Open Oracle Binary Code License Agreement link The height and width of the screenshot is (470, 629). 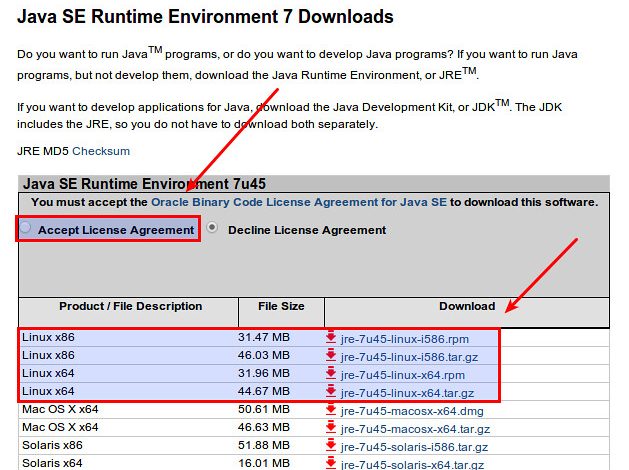tap(298, 202)
